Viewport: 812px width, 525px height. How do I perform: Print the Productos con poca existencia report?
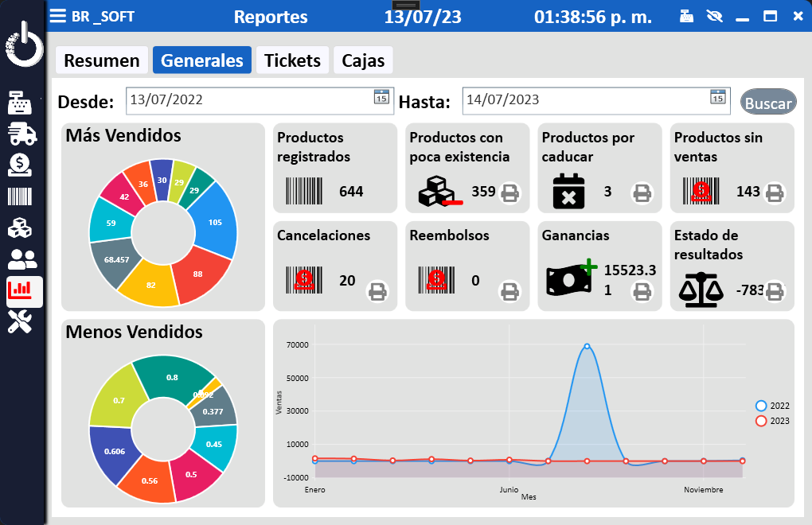510,192
